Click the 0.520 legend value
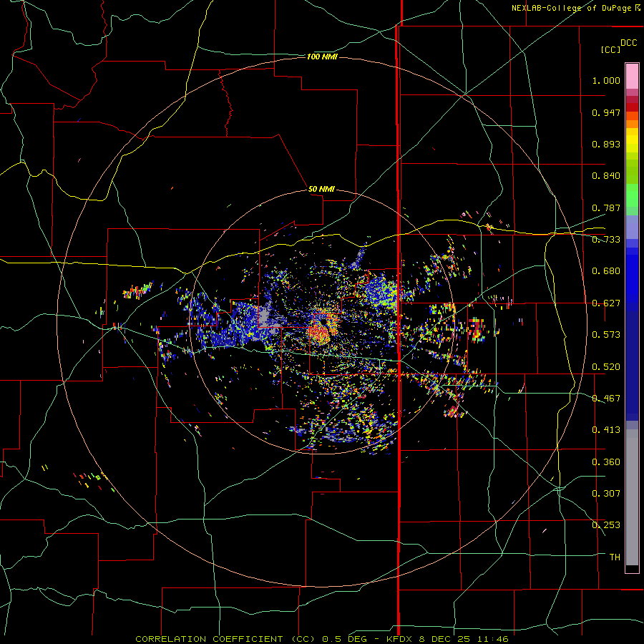The height and width of the screenshot is (644, 644). point(606,367)
